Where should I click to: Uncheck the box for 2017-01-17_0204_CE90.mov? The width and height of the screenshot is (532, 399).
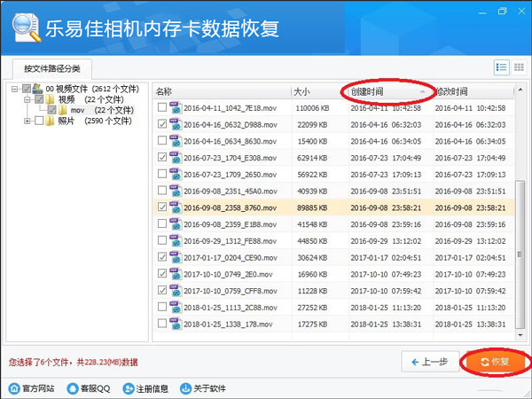162,257
